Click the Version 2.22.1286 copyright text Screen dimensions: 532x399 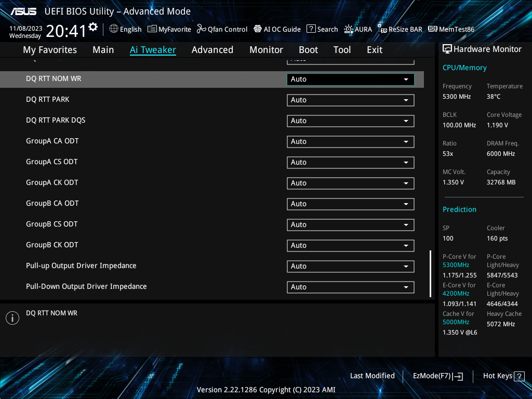[266, 390]
